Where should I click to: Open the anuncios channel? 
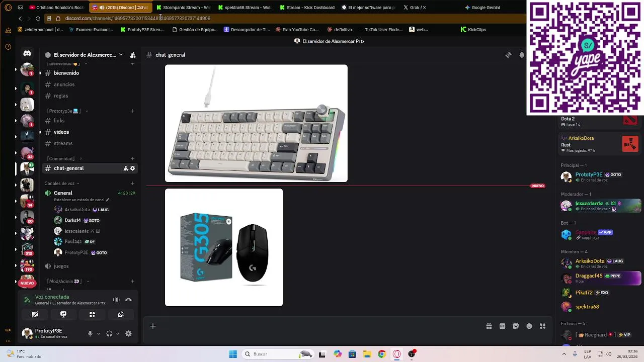[x=89, y=84]
